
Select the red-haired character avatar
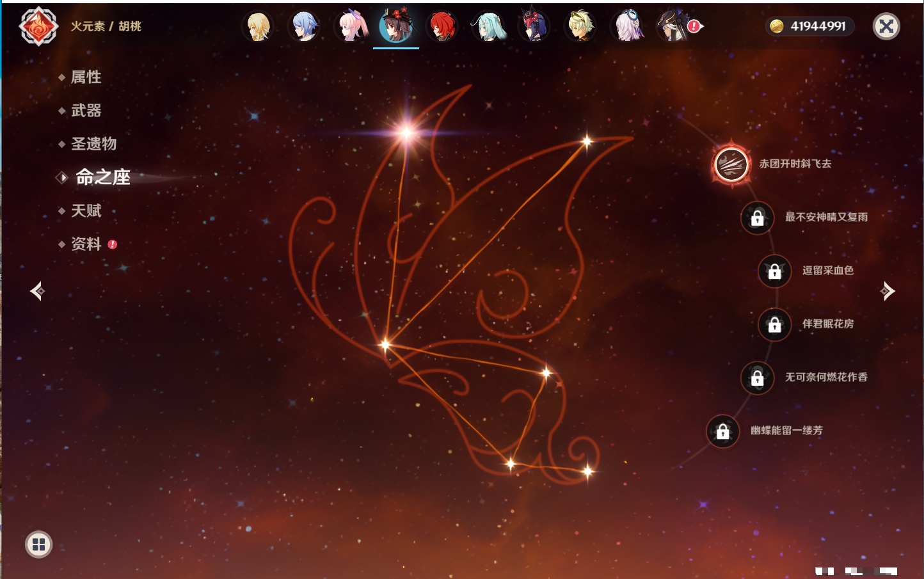[x=442, y=26]
